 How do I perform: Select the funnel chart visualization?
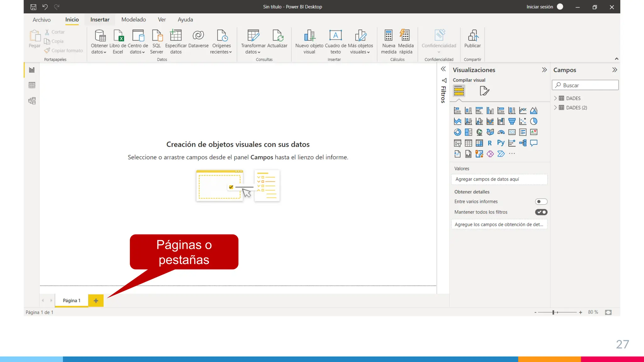512,121
